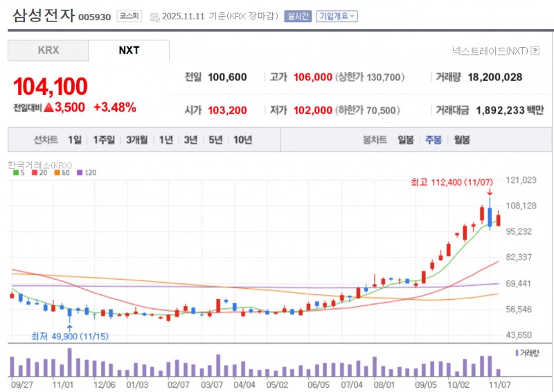Viewport: 554px width, 392px height.
Task: Click the 넥스트레이드(NXT) text link
Action: [x=490, y=51]
